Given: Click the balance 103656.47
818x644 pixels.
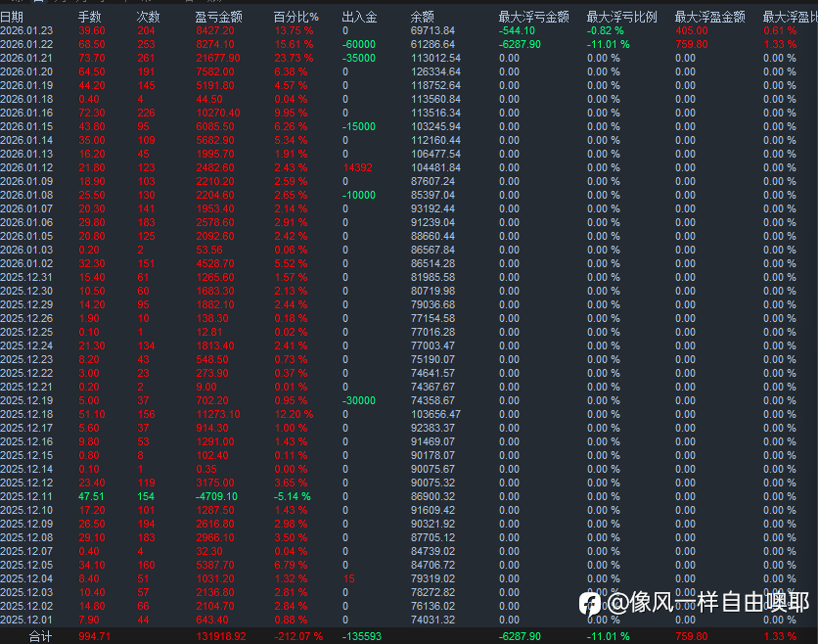Looking at the screenshot, I should tap(435, 414).
